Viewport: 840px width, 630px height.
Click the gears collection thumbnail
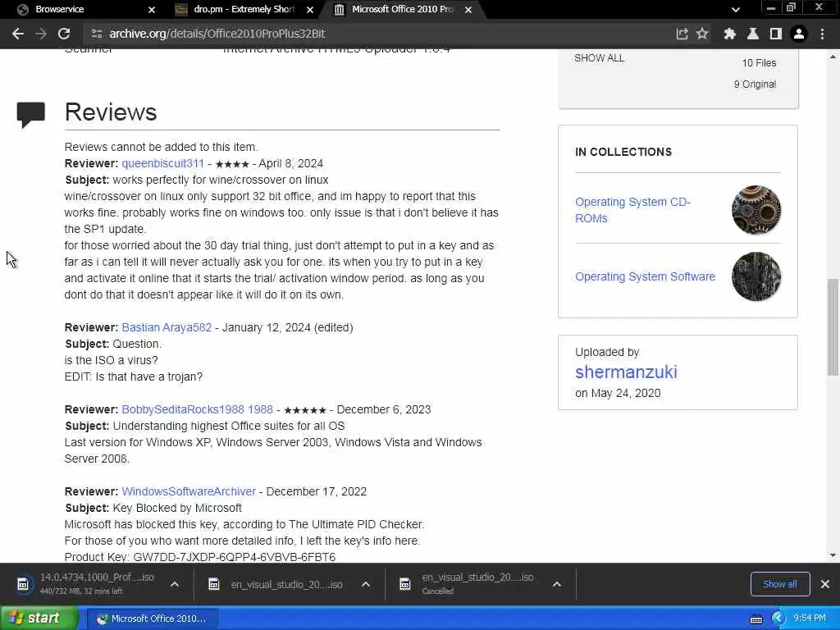(756, 210)
